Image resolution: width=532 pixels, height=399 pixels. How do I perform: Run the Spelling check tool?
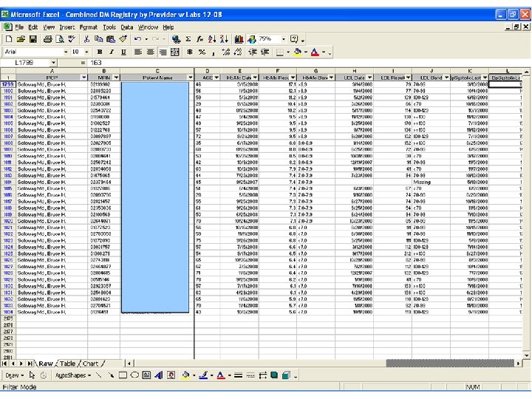click(72, 39)
